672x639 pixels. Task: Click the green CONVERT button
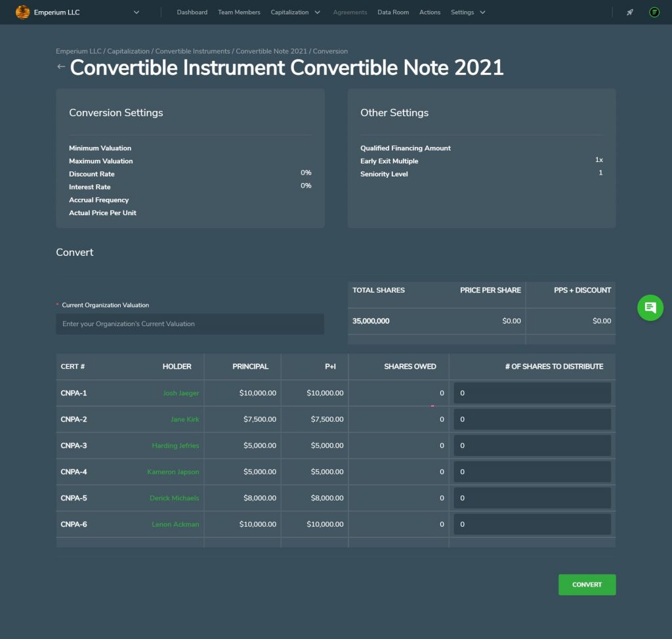(587, 585)
